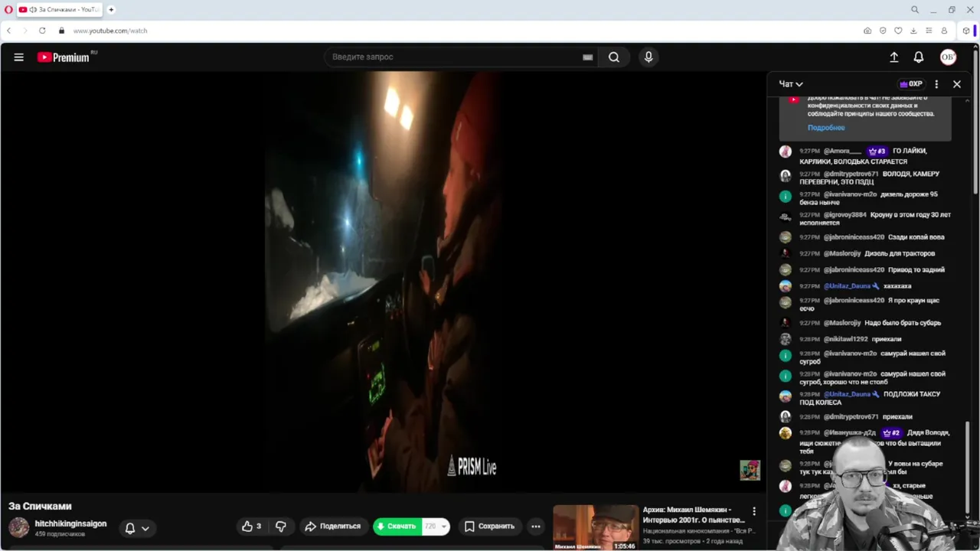980x551 pixels.
Task: Open the Михаил Шемякин recommended video thumbnail
Action: (x=595, y=528)
